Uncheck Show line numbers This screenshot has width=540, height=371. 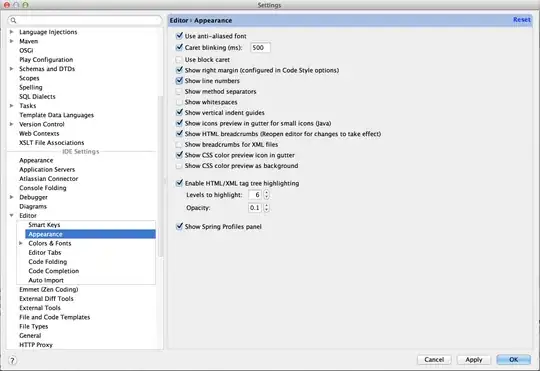(179, 81)
